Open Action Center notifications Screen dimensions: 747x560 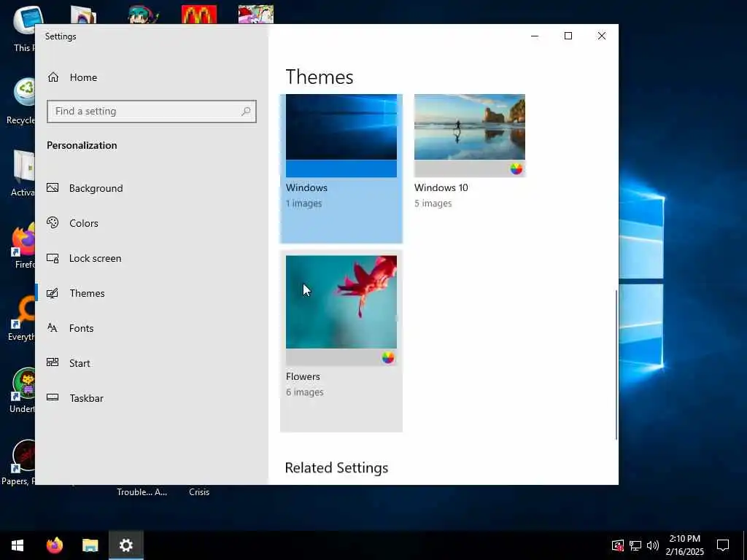click(723, 545)
